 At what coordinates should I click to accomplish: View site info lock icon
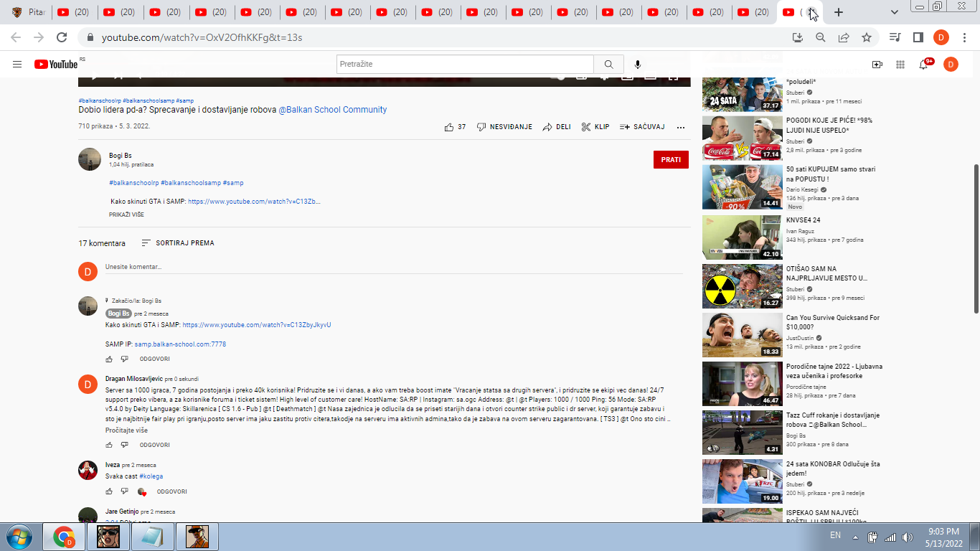click(90, 37)
